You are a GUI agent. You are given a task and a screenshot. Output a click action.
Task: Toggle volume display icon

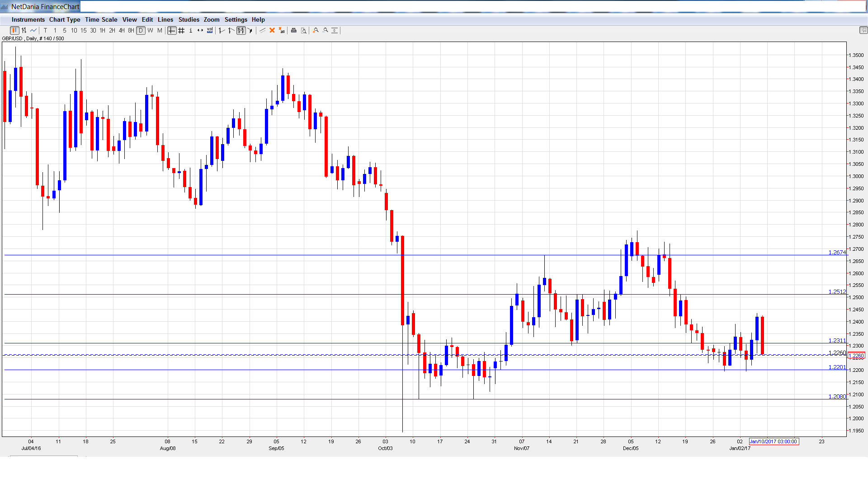tap(210, 31)
